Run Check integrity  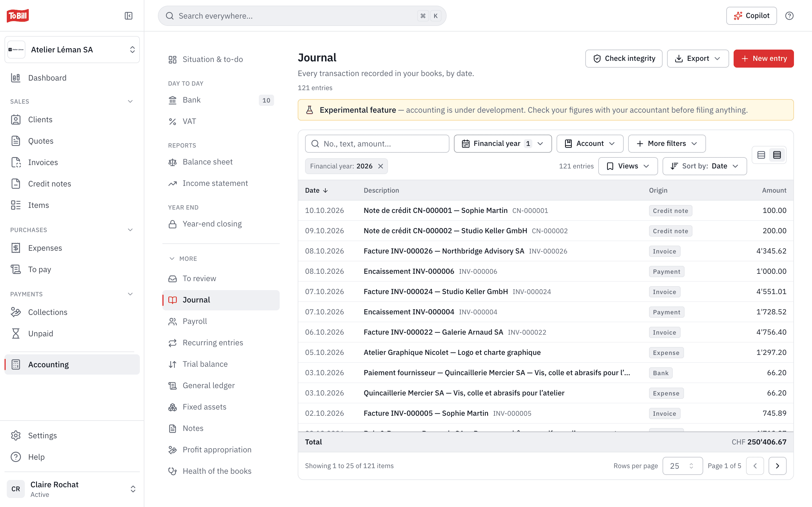[624, 58]
